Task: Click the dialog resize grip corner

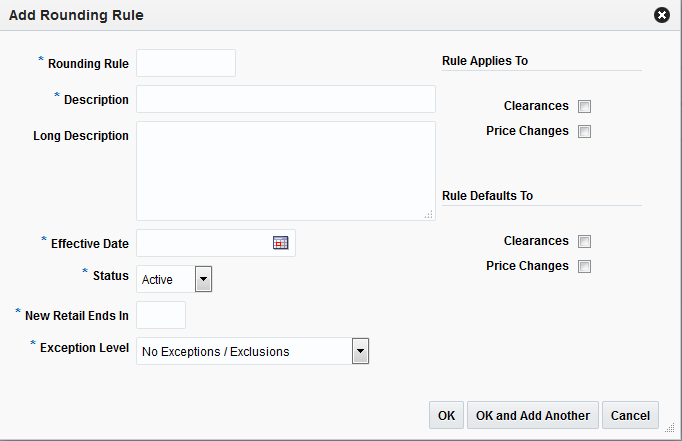Action: pyautogui.click(x=670, y=429)
